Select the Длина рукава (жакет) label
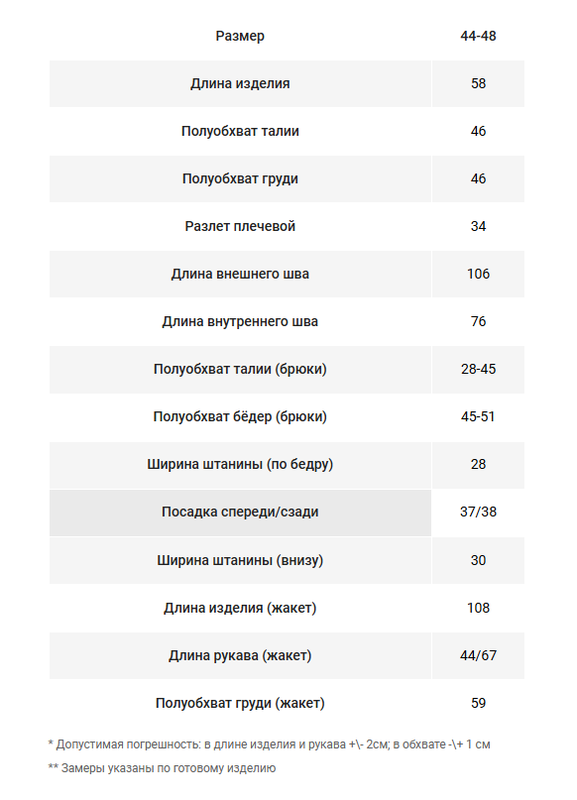Image resolution: width=577 pixels, height=800 pixels. [240, 656]
